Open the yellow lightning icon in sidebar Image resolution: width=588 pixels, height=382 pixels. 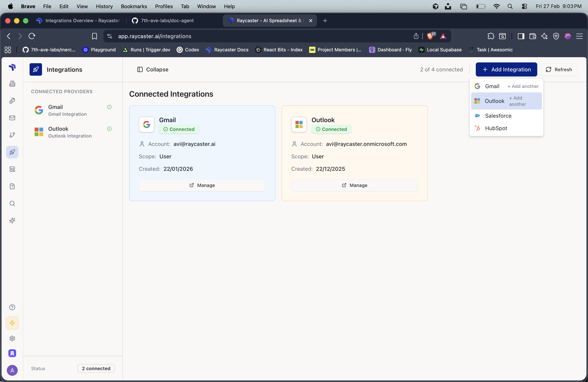click(x=12, y=323)
